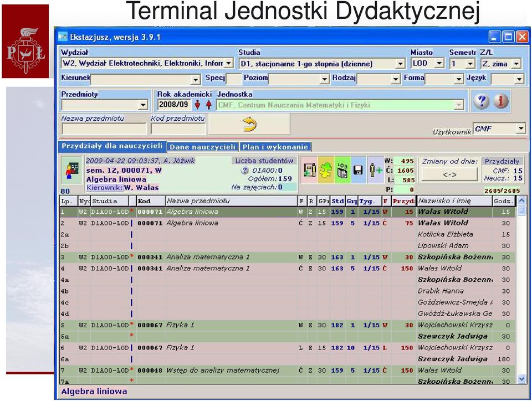Click the add person plus icon
Screen dimensions: 532x401
click(375, 170)
